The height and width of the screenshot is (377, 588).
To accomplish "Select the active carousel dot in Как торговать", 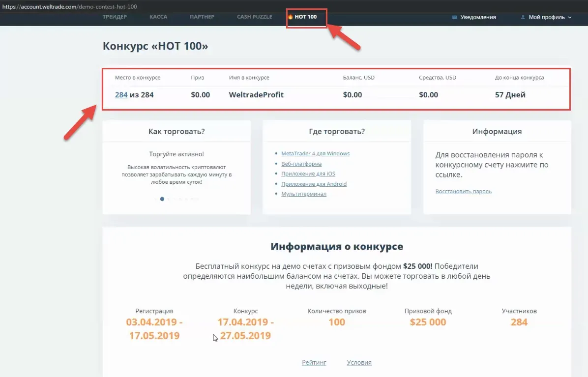I will [x=162, y=199].
